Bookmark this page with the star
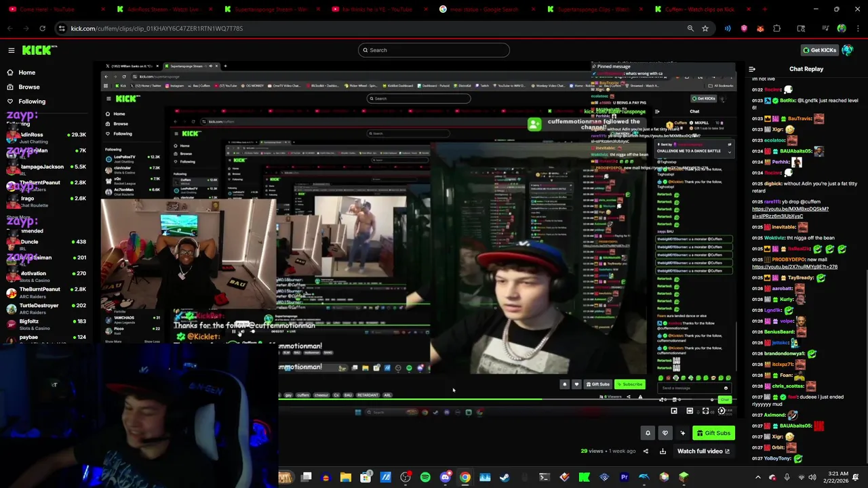 [705, 28]
